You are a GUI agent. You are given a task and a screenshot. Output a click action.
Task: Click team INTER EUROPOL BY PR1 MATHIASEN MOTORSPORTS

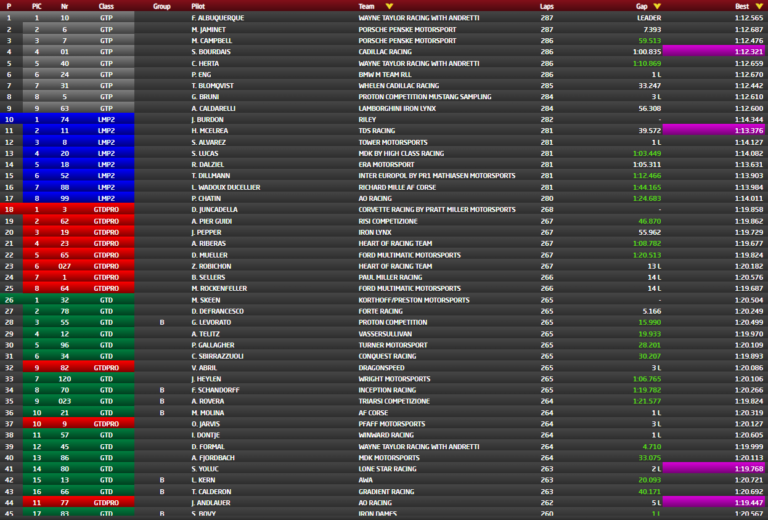437,175
